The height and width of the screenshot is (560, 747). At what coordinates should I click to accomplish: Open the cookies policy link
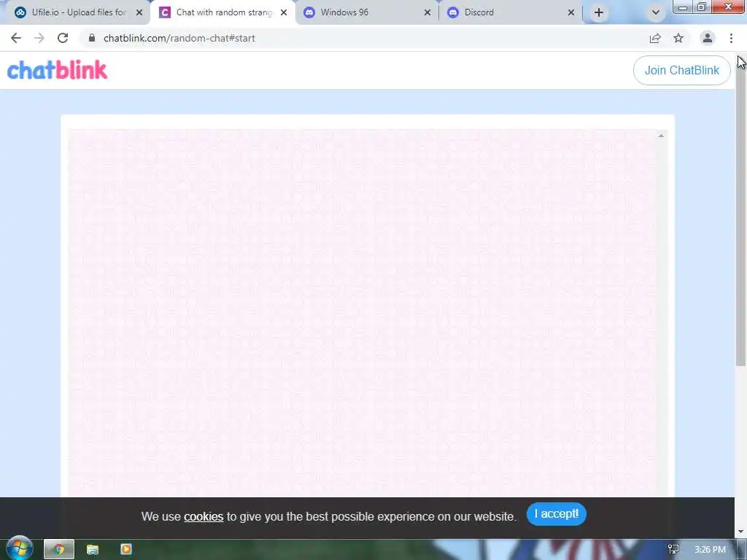(204, 517)
